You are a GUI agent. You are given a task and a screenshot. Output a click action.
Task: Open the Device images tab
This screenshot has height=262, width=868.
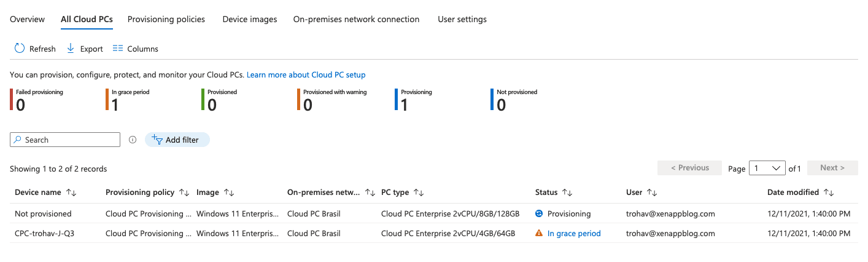click(250, 19)
